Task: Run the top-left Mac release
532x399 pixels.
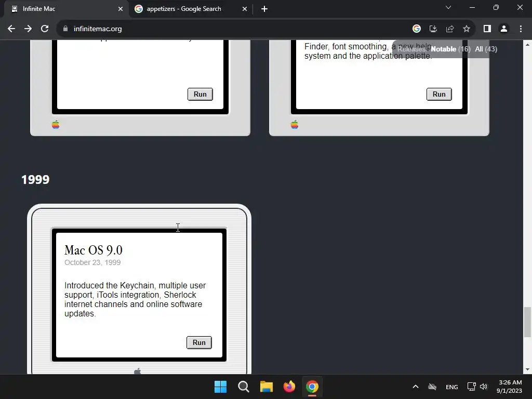Action: click(x=200, y=94)
